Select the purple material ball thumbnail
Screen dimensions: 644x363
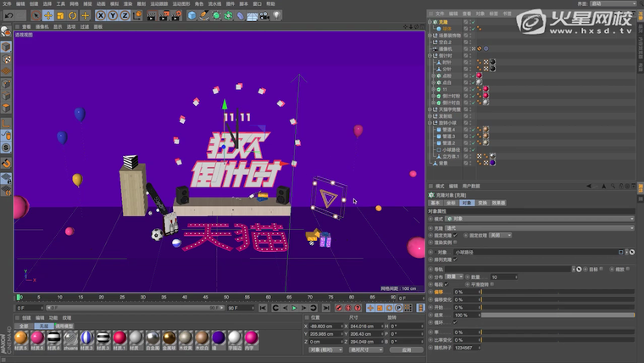click(x=219, y=338)
